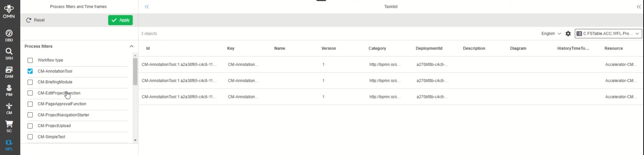Image resolution: width=644 pixels, height=155 pixels.
Task: Reset the process filters
Action: (x=35, y=20)
